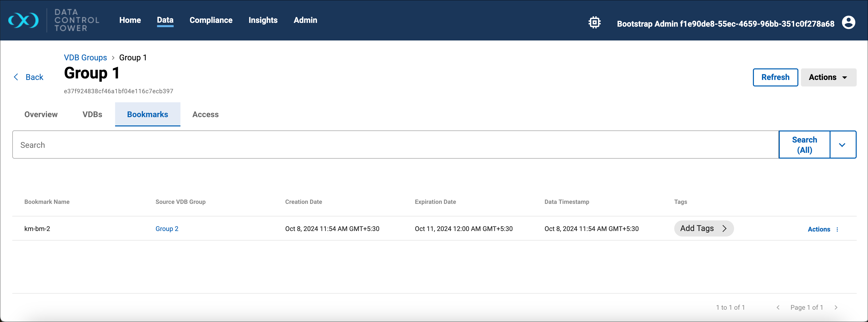Image resolution: width=868 pixels, height=322 pixels.
Task: Open the Compliance menu
Action: (x=211, y=20)
